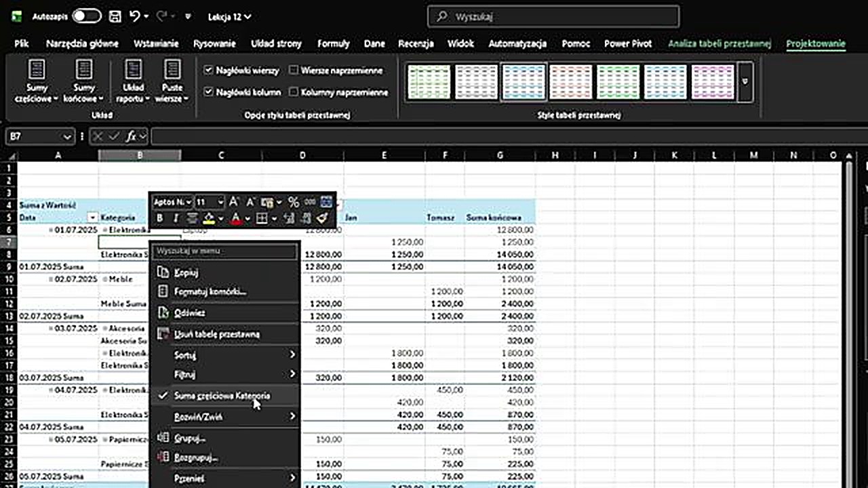Pick the pink pivot table style swatch
The width and height of the screenshot is (868, 488).
(713, 82)
